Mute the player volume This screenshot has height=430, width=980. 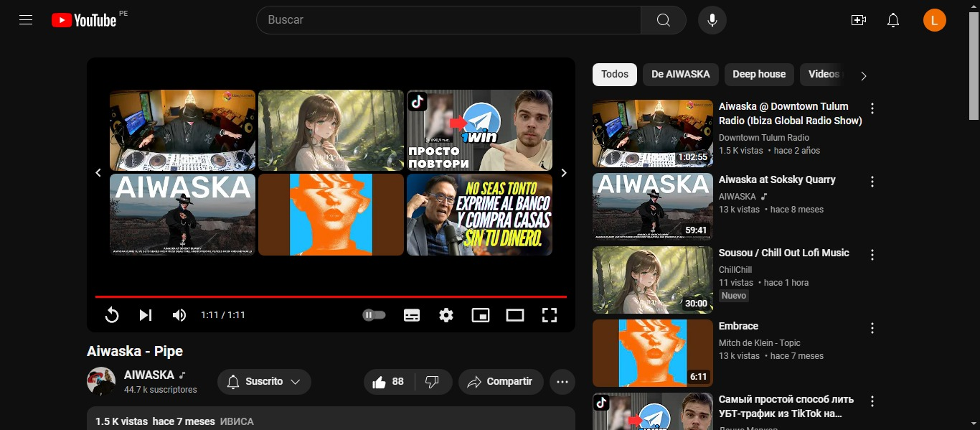179,315
